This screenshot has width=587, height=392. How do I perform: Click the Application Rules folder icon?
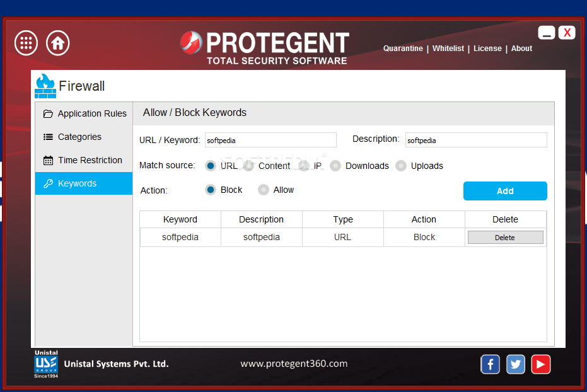pyautogui.click(x=48, y=113)
